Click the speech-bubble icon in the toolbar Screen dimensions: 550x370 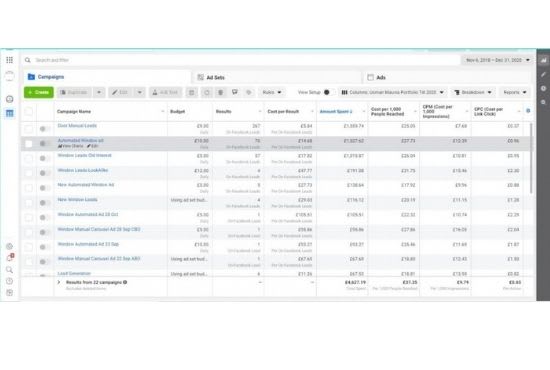(x=235, y=92)
